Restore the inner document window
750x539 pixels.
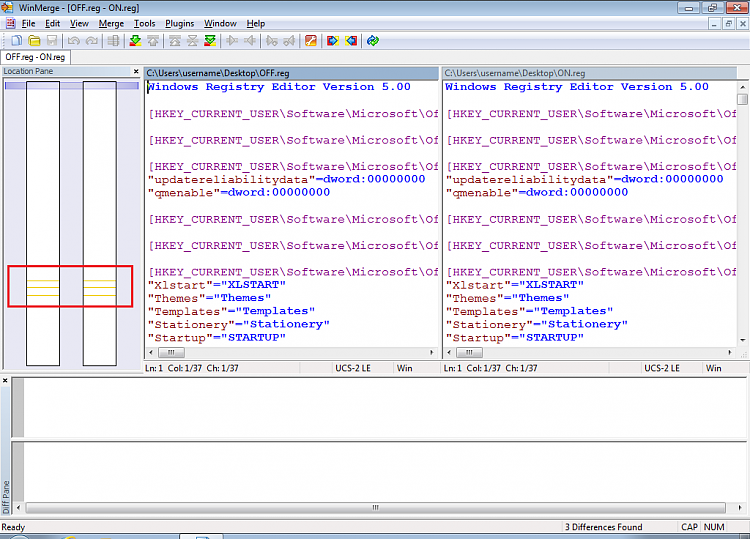coord(728,23)
